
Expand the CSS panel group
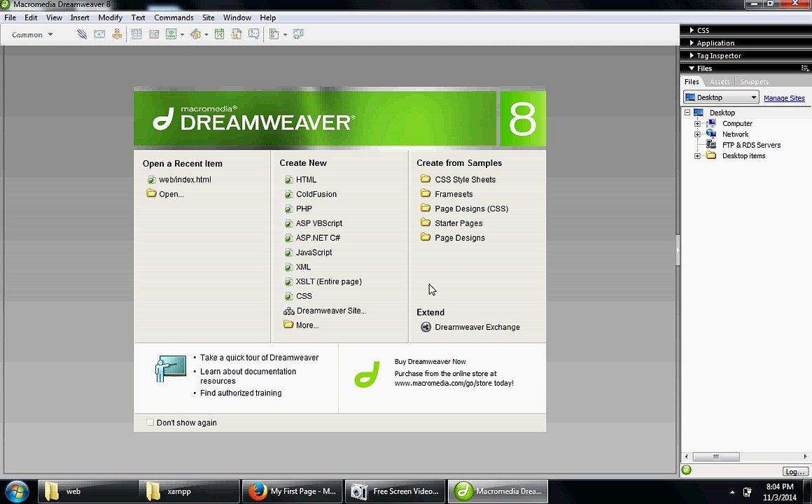click(692, 30)
